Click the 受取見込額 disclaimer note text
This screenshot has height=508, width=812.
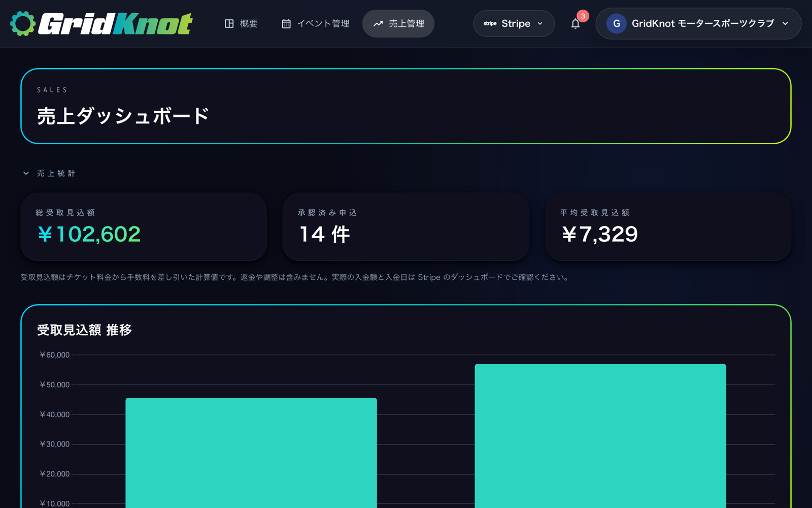(x=295, y=277)
